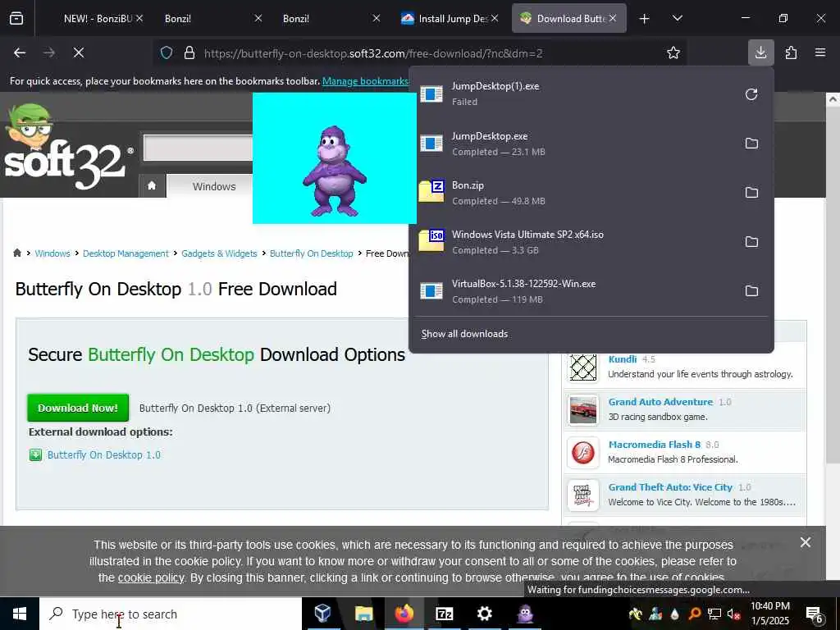The height and width of the screenshot is (630, 840).
Task: Open notification center icon
Action: tap(815, 614)
